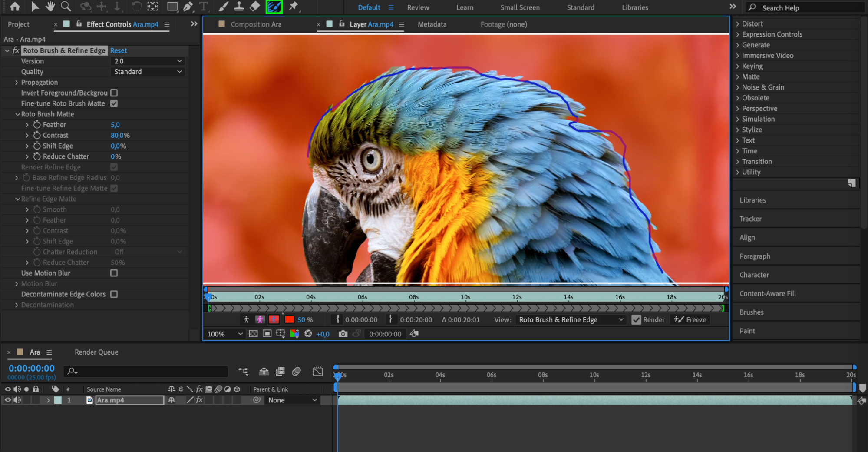Activate the Hand tool
Viewport: 868px width, 452px height.
50,7
